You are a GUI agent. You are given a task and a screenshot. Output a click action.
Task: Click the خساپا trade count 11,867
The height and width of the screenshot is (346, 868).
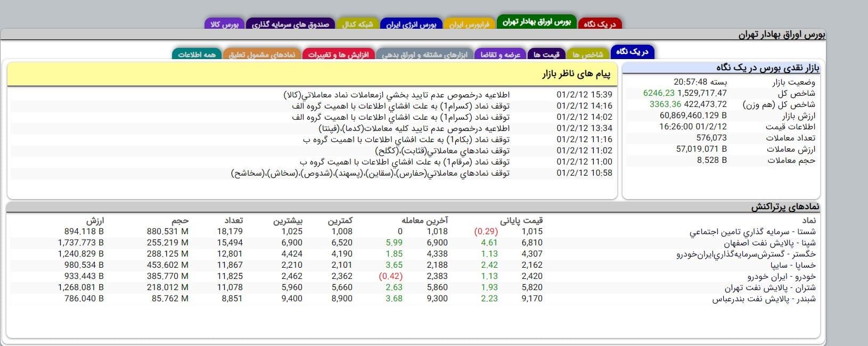230,265
